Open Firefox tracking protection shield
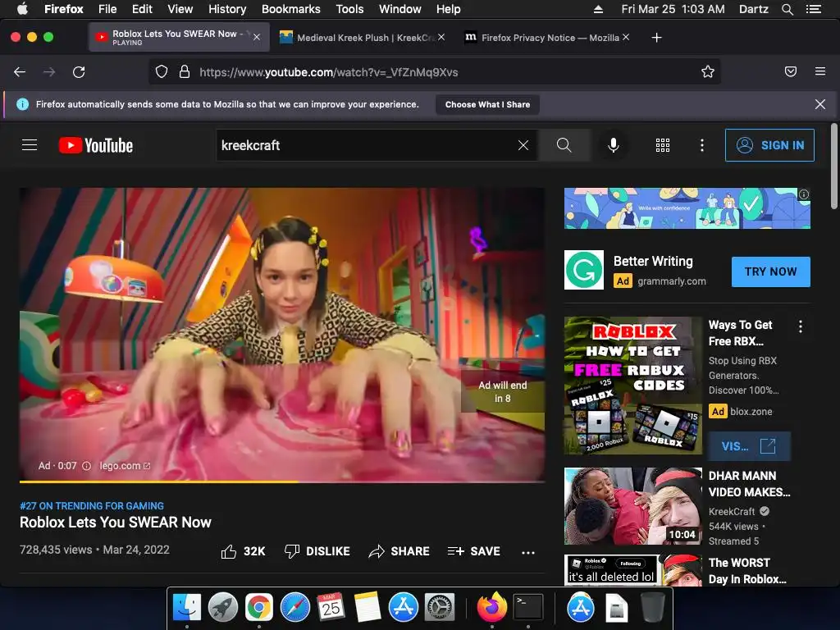840x630 pixels. point(162,72)
